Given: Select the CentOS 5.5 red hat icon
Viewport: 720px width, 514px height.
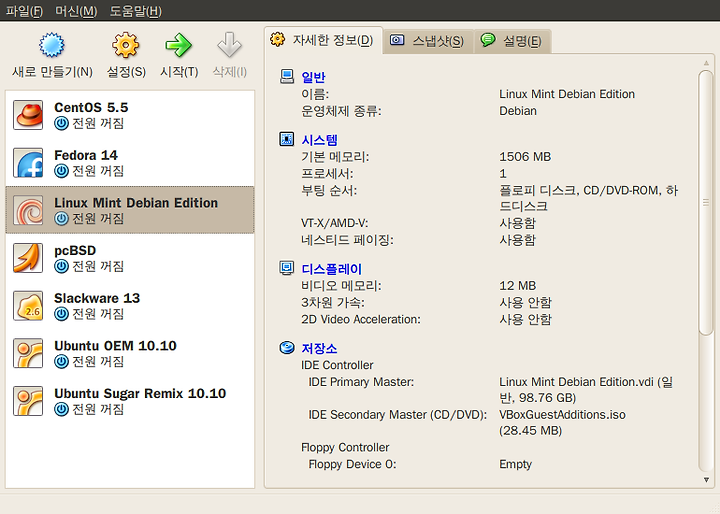Looking at the screenshot, I should point(28,115).
